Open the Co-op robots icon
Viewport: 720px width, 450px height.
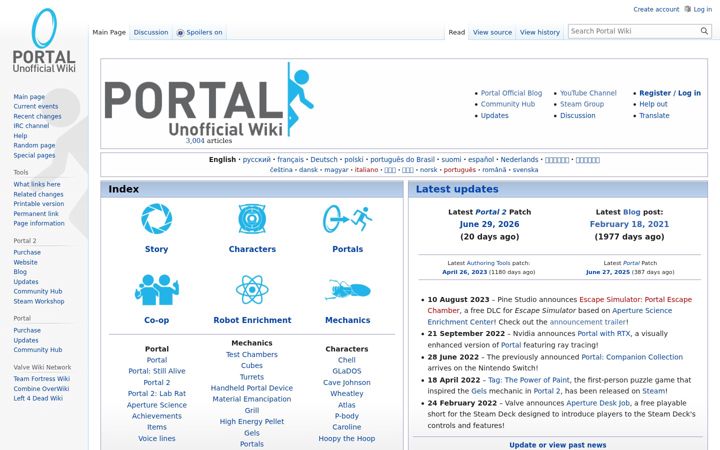(157, 290)
